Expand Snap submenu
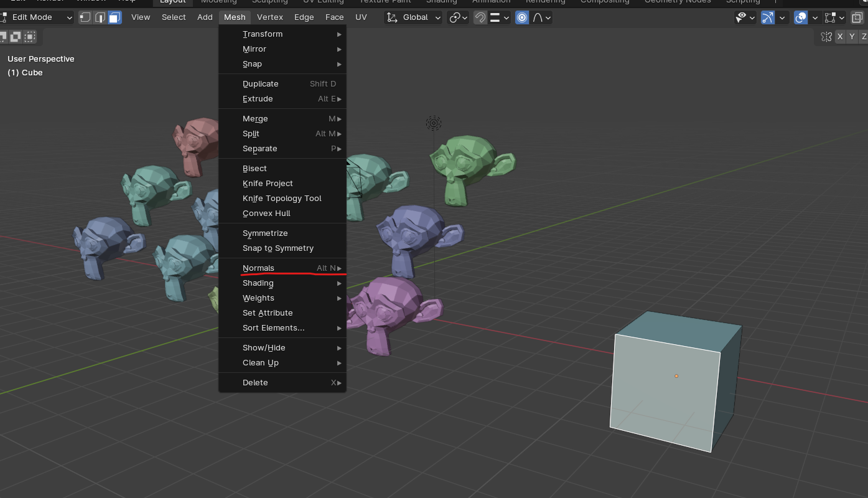 (282, 64)
